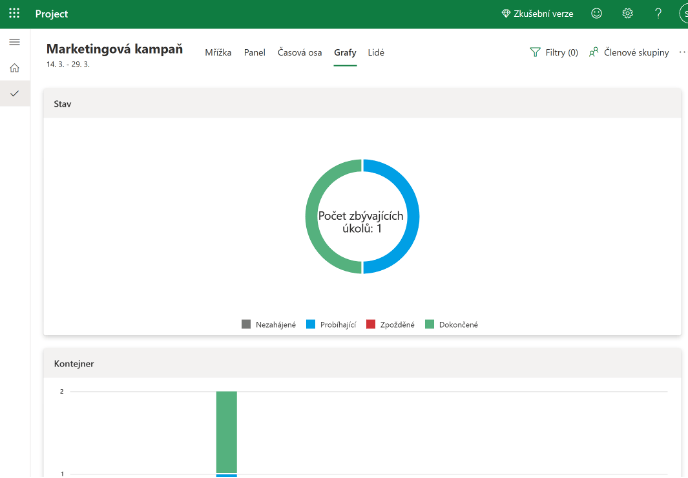The height and width of the screenshot is (478, 688).
Task: Open the app launcher waffle icon
Action: (x=14, y=14)
